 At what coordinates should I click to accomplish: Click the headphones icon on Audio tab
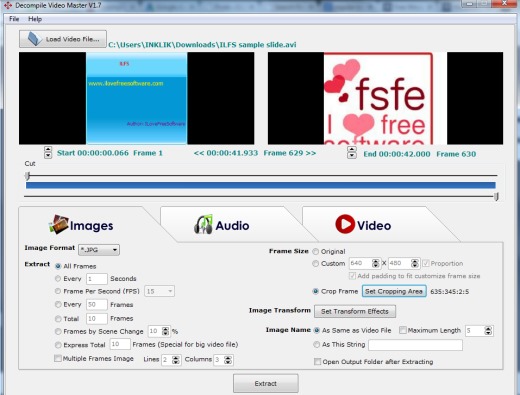[203, 224]
